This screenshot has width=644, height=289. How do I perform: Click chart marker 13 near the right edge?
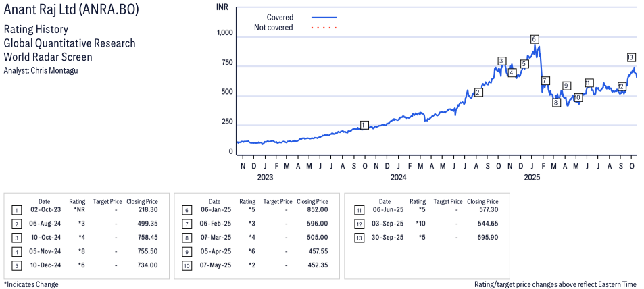click(630, 57)
